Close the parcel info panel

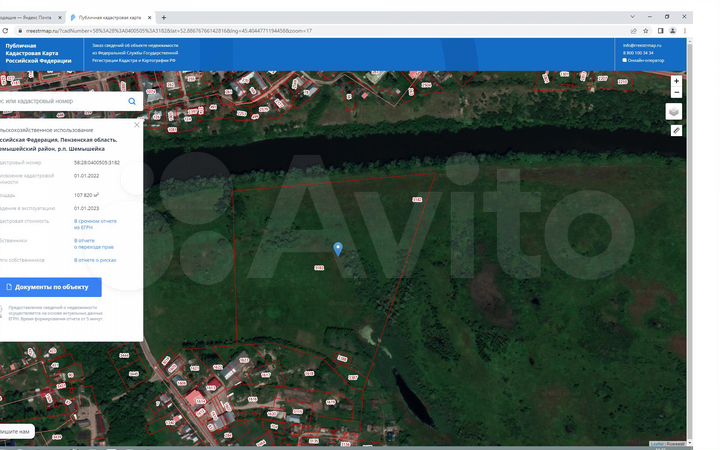click(139, 122)
